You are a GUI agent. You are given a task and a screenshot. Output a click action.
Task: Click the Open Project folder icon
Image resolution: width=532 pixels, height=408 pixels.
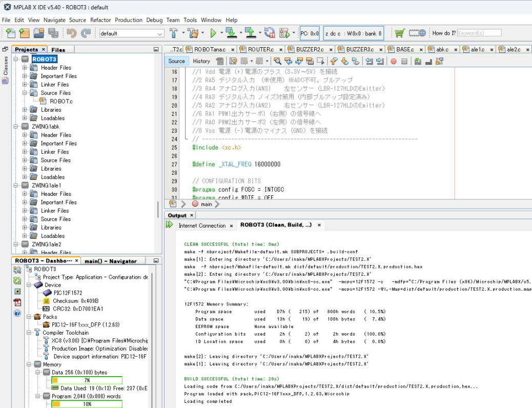38,33
